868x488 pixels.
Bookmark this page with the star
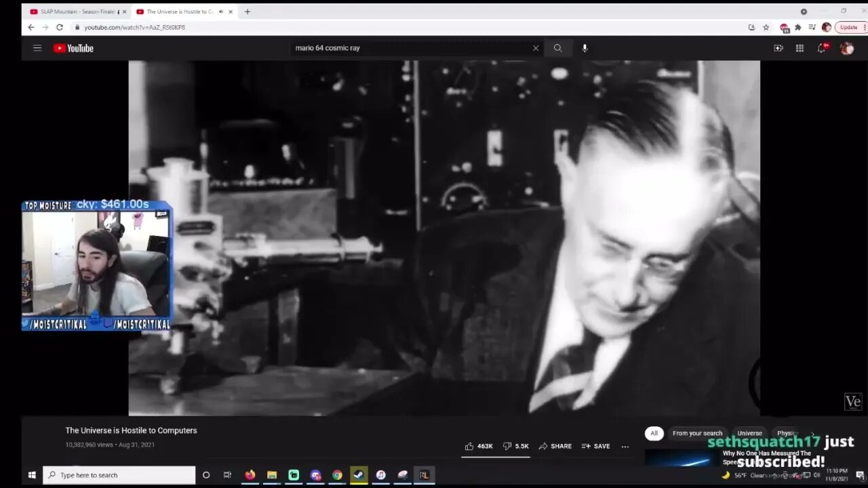click(x=766, y=27)
